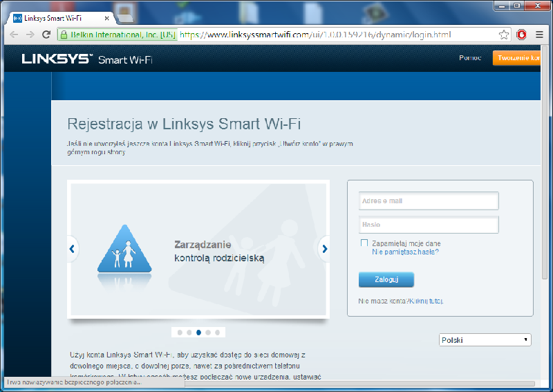Select the second carousel dot
Image resolution: width=553 pixels, height=392 pixels.
(x=189, y=333)
